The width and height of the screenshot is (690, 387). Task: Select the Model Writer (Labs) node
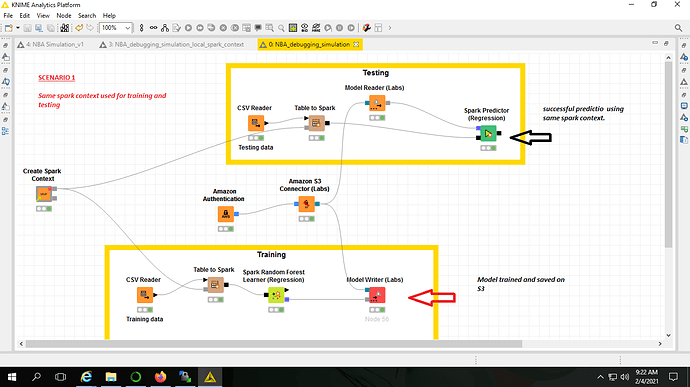[377, 295]
